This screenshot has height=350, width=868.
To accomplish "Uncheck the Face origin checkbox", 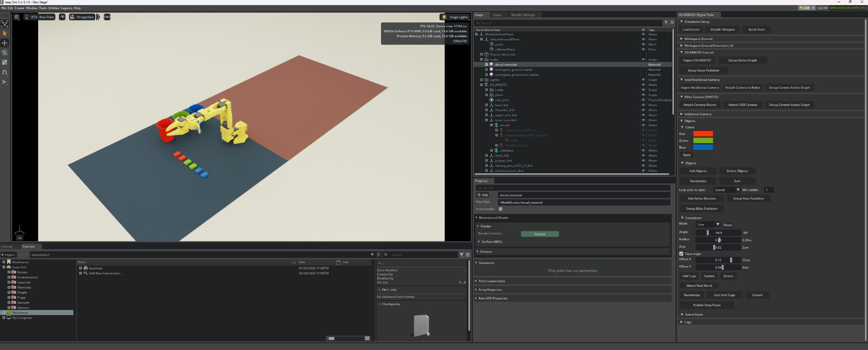I will click(x=681, y=254).
